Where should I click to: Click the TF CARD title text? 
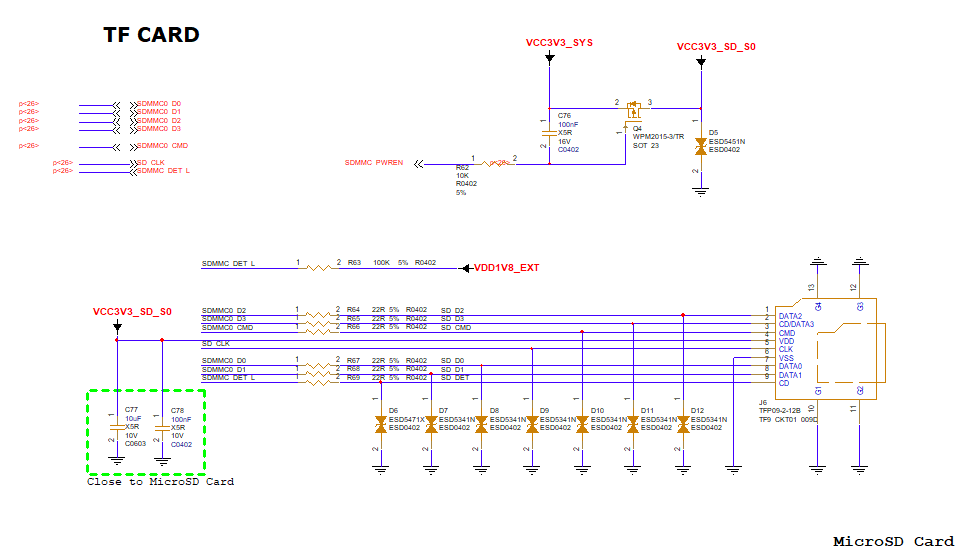pos(152,34)
